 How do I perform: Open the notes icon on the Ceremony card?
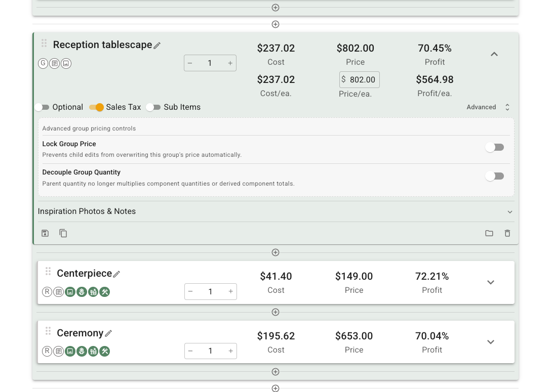click(x=59, y=352)
